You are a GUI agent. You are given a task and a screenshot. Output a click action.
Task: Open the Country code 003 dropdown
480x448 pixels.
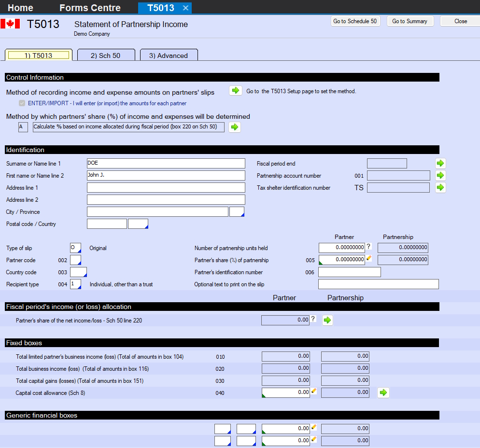coord(78,272)
